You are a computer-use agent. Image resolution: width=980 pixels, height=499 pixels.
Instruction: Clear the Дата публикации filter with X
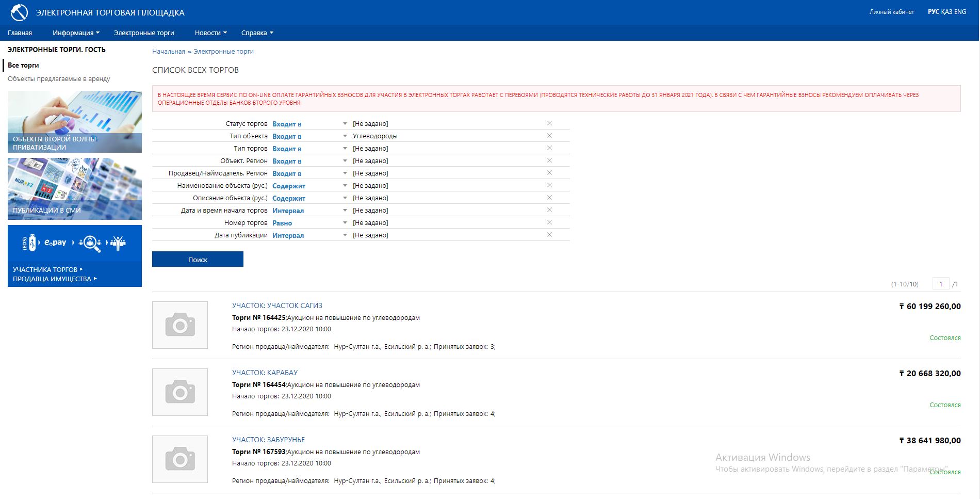549,235
